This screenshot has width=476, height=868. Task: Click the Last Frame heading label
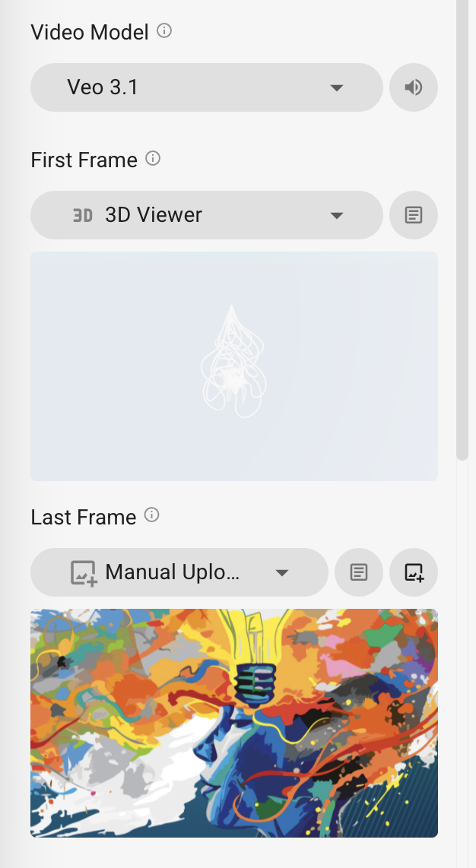click(x=84, y=517)
